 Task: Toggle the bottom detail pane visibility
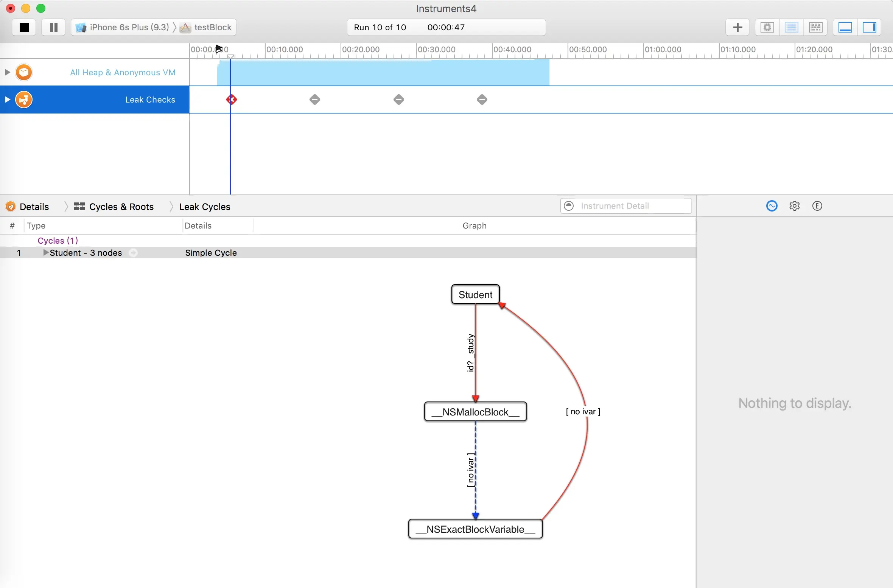(845, 27)
